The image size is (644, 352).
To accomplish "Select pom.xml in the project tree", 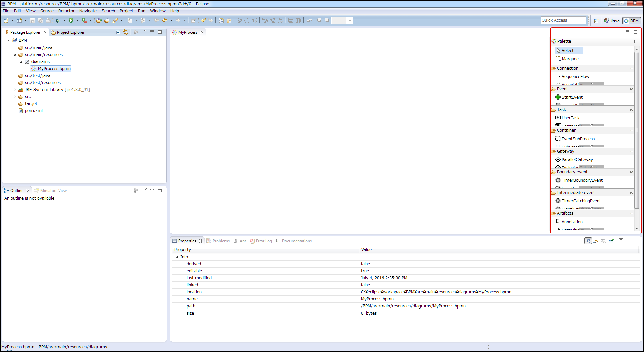I will [30, 111].
